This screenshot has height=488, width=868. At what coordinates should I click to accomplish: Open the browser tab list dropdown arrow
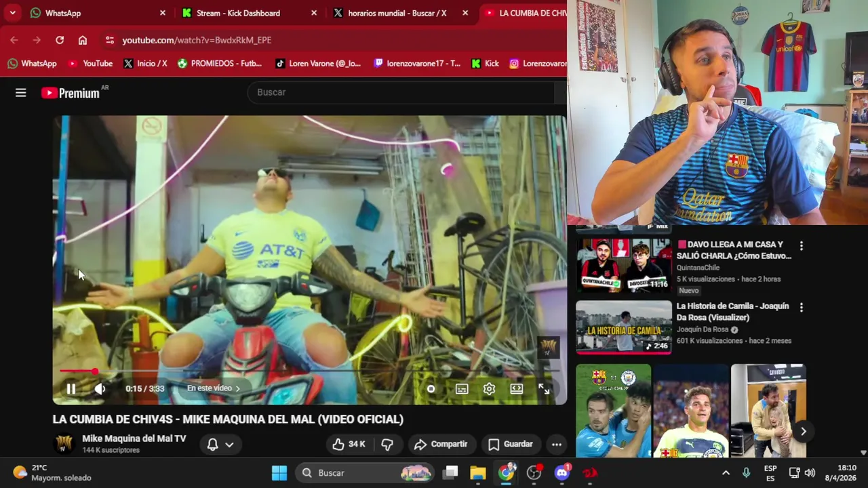pos(12,13)
